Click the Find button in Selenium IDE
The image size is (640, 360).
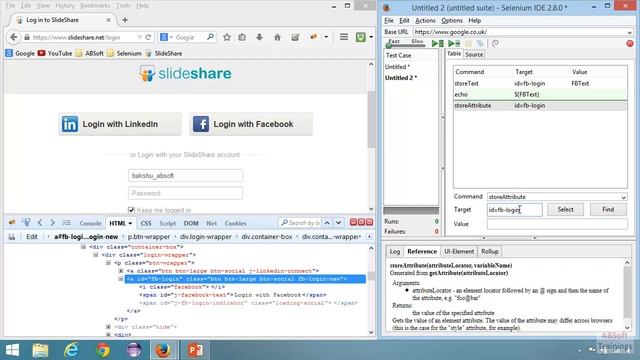point(608,209)
